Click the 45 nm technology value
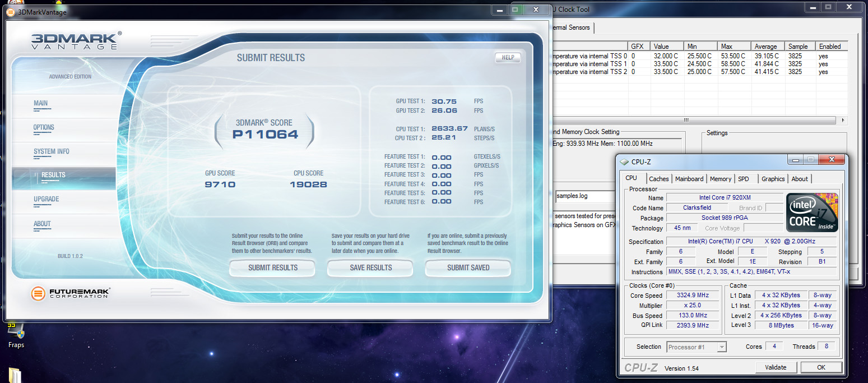868x383 pixels. tap(683, 228)
